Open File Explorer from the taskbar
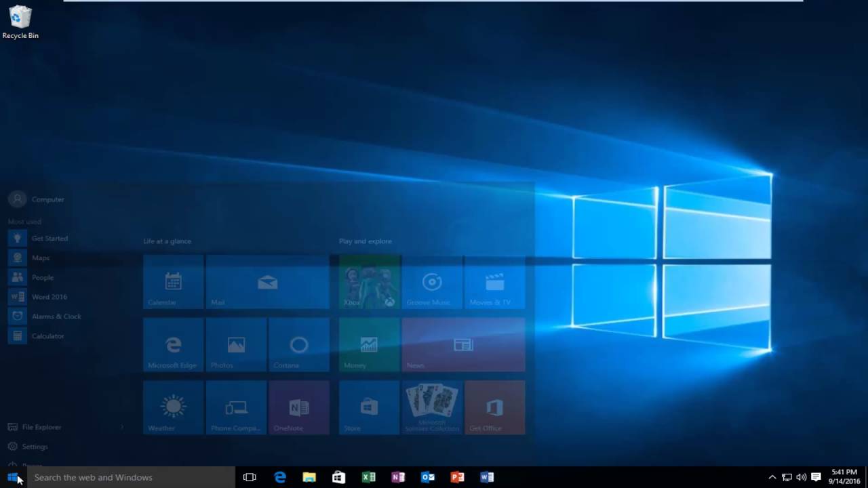This screenshot has height=488, width=868. (309, 477)
